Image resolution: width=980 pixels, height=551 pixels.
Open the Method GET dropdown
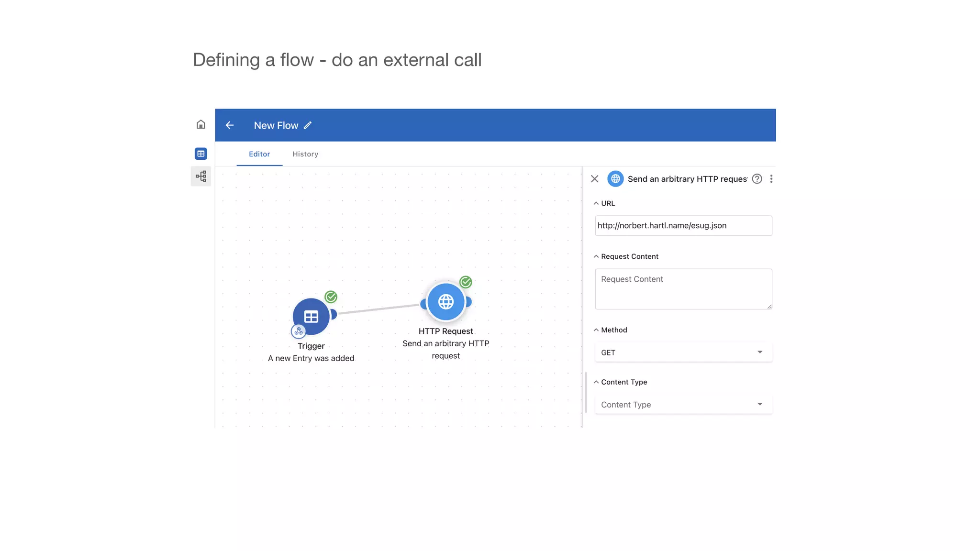pyautogui.click(x=683, y=353)
